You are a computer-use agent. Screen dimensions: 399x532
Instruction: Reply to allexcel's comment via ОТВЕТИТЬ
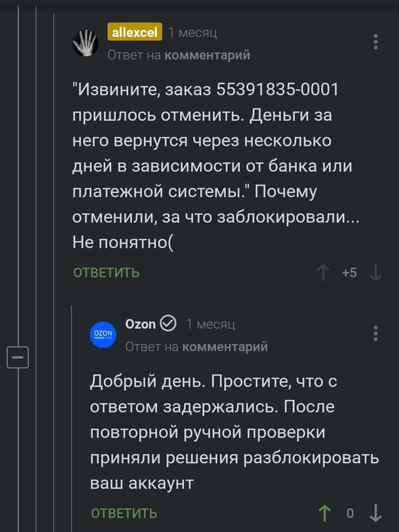[107, 273]
